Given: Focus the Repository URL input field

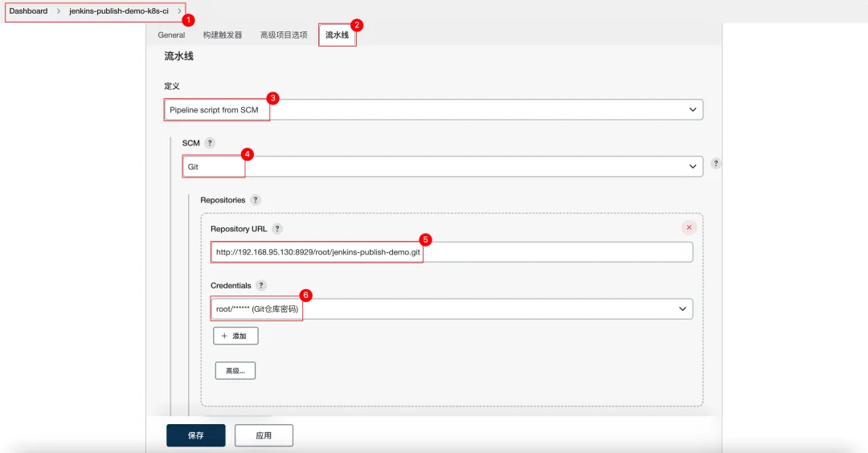Looking at the screenshot, I should tap(452, 251).
